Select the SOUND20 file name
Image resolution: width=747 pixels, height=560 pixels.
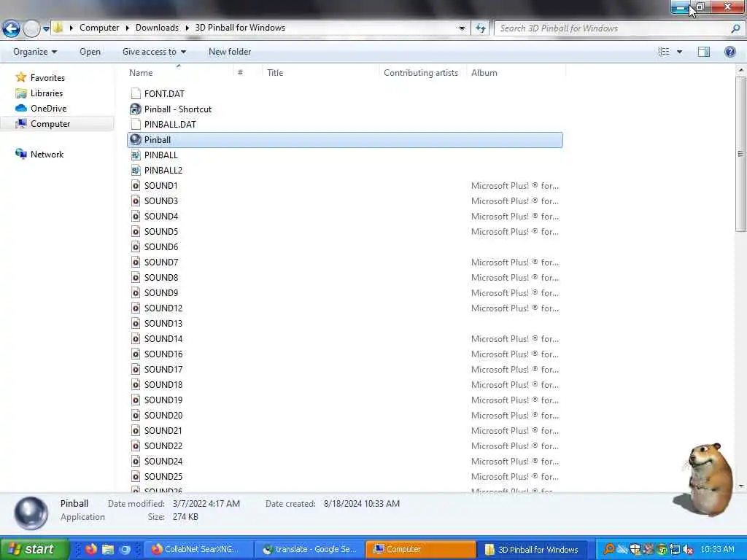click(163, 415)
